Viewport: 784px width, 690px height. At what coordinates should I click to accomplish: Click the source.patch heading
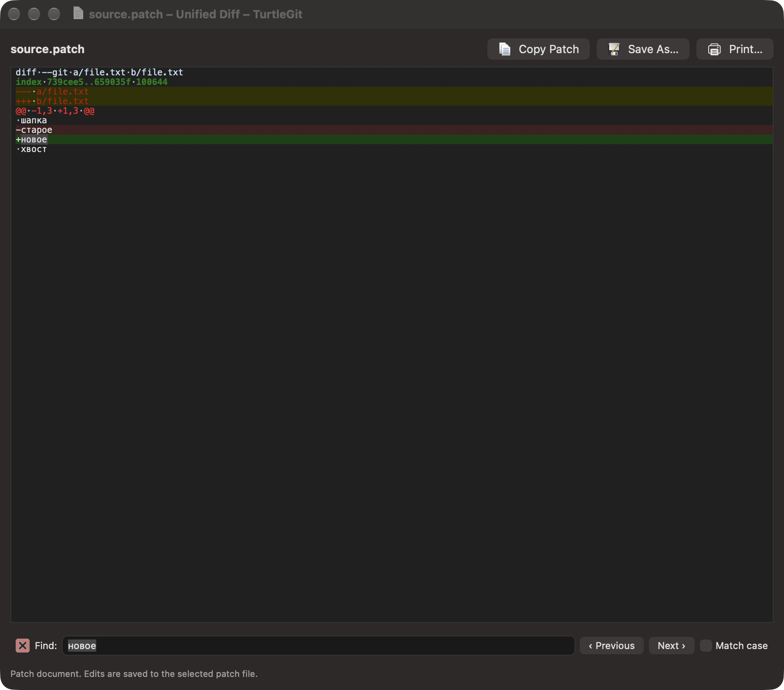(x=47, y=49)
